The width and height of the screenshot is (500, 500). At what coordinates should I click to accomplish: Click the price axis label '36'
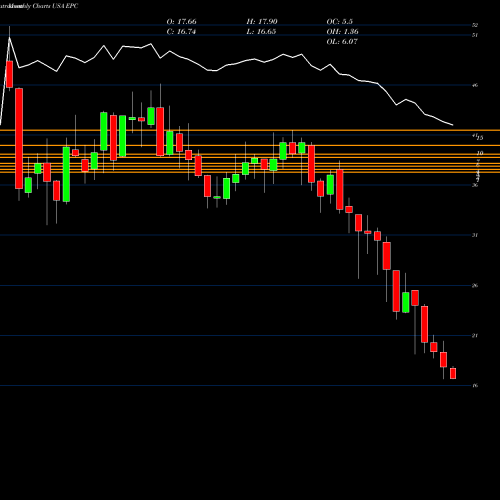click(475, 185)
